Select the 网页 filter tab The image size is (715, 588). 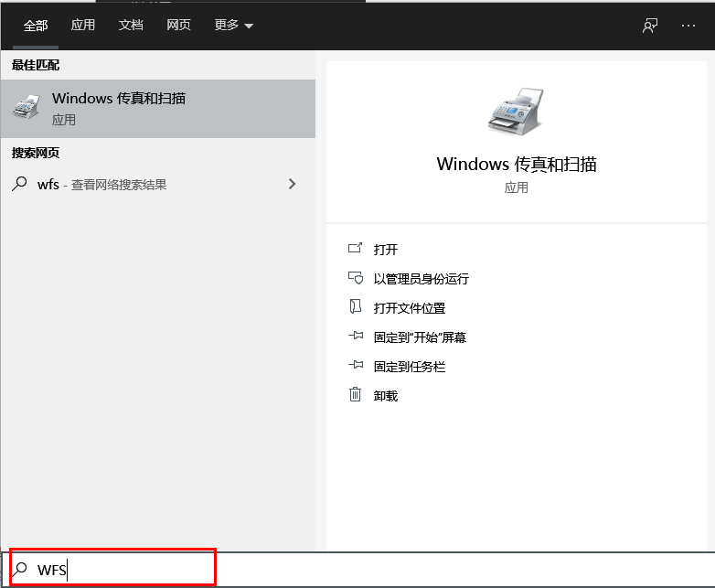click(179, 26)
